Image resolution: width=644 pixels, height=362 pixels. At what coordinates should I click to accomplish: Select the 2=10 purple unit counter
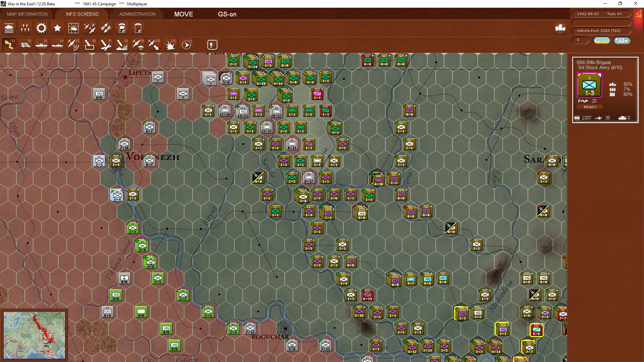pos(359,312)
